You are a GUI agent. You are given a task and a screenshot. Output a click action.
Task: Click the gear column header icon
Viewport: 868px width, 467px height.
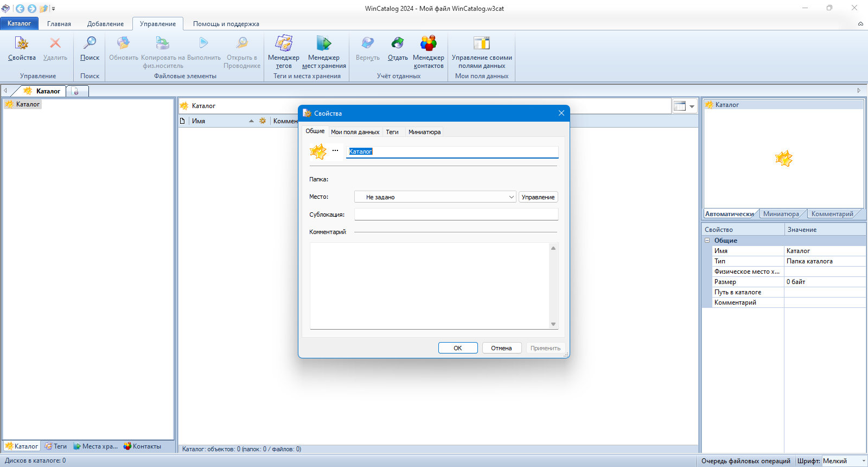coord(263,121)
